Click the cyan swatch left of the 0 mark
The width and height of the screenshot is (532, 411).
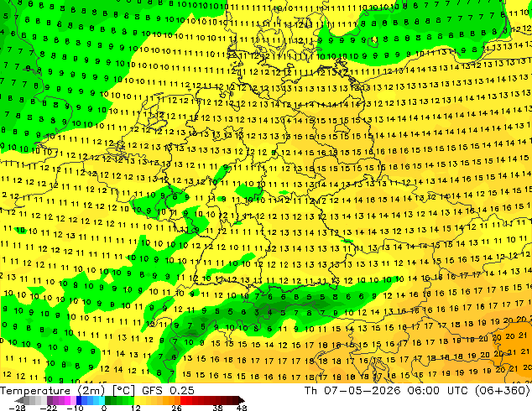coord(102,400)
